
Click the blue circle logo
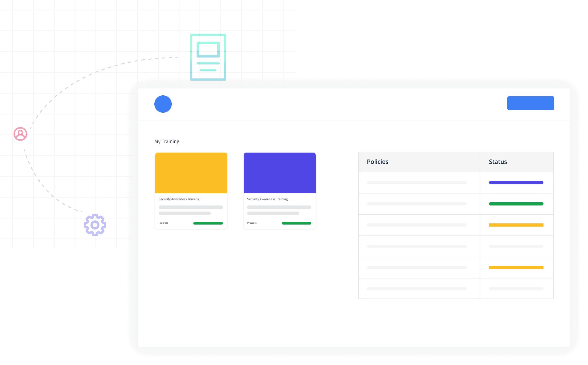pos(163,104)
